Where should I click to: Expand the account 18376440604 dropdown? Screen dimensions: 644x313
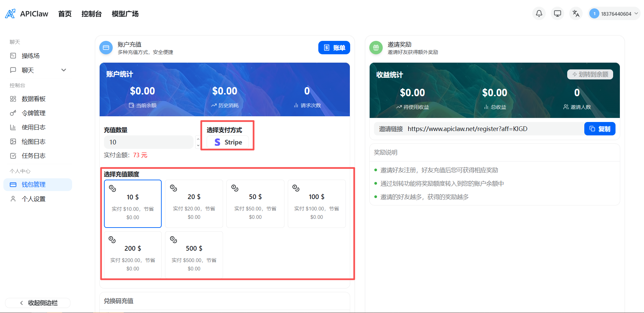coord(615,14)
